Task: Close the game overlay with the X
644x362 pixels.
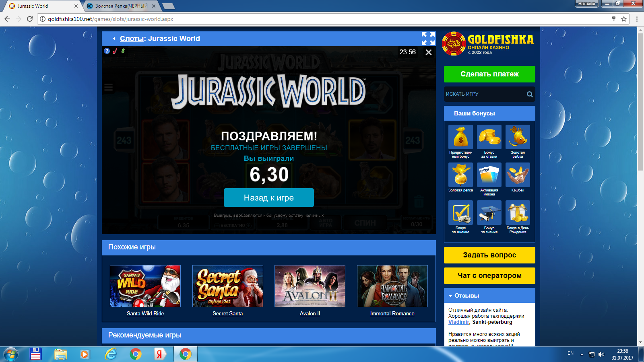Action: 429,52
